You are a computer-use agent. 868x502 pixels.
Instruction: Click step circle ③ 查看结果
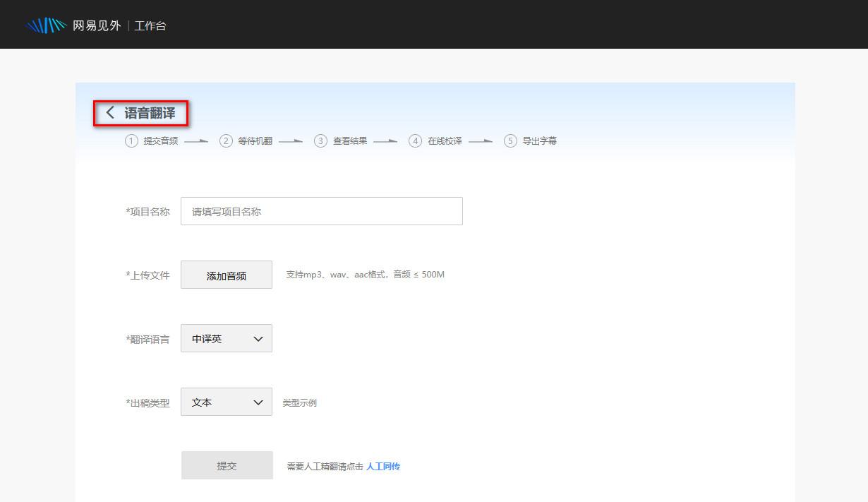(320, 141)
